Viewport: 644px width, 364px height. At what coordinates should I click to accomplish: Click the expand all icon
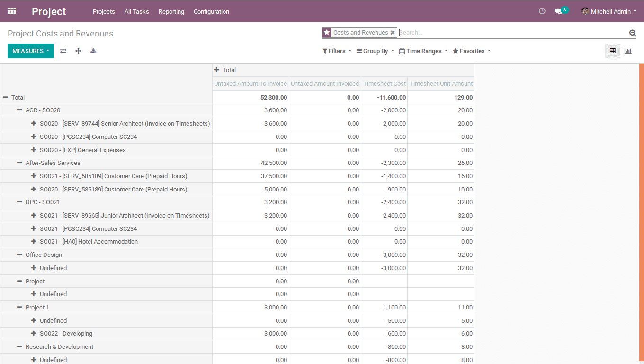tap(79, 51)
